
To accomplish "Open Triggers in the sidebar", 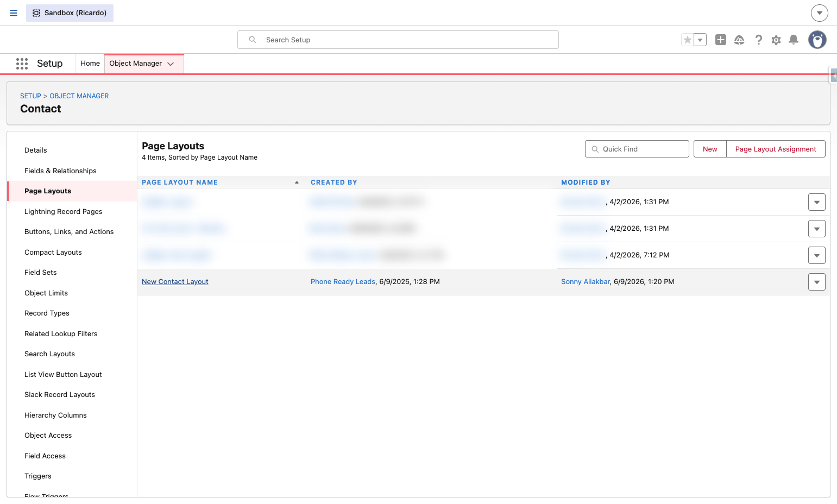I will (38, 476).
